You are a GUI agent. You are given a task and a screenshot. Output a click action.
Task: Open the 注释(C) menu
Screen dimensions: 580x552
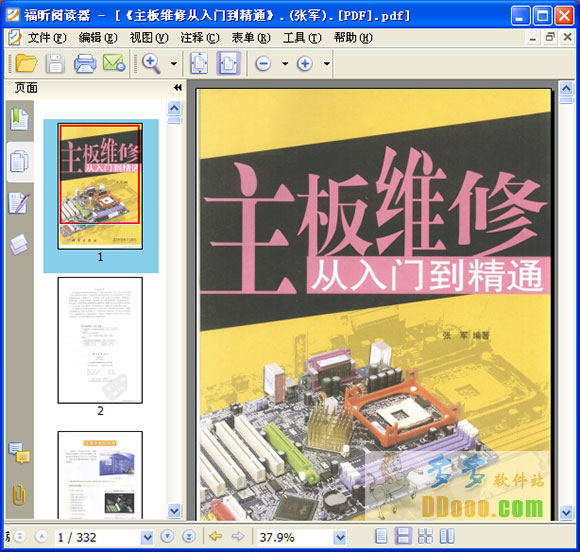click(200, 37)
